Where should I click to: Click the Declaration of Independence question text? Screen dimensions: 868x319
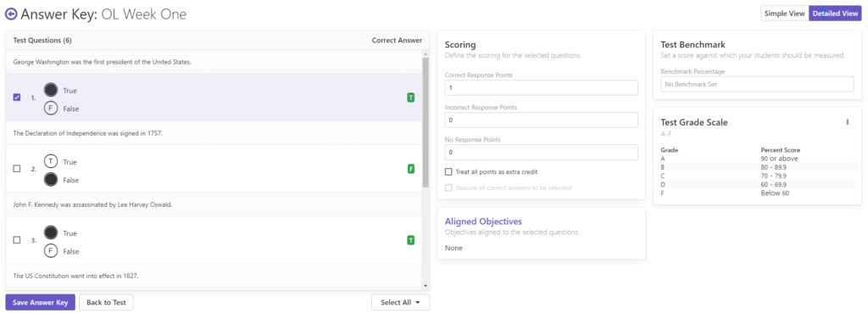[87, 133]
